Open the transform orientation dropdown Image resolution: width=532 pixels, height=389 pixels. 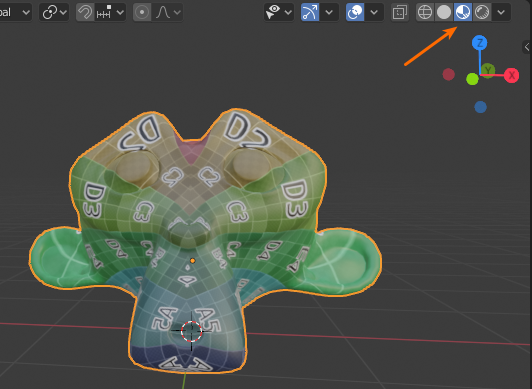pos(16,13)
